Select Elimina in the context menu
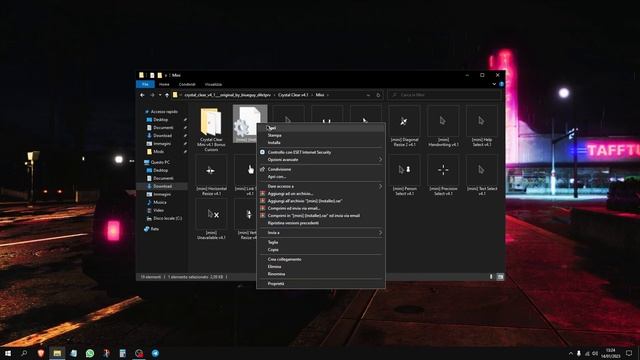 (320, 267)
